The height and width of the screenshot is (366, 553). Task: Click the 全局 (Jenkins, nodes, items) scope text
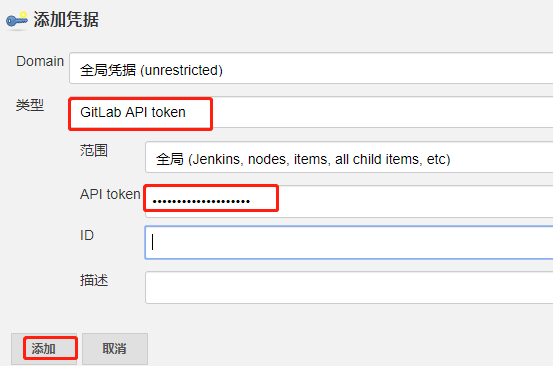(303, 159)
